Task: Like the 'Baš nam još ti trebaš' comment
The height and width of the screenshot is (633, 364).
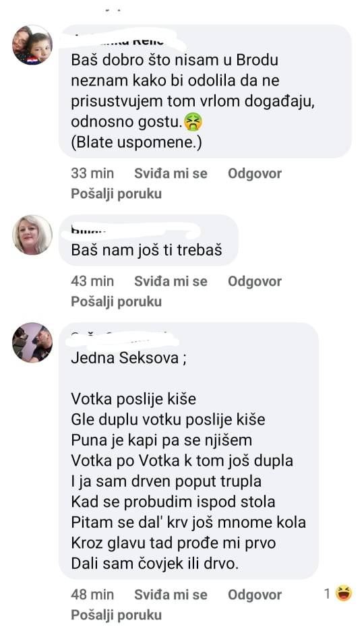Action: pyautogui.click(x=171, y=281)
